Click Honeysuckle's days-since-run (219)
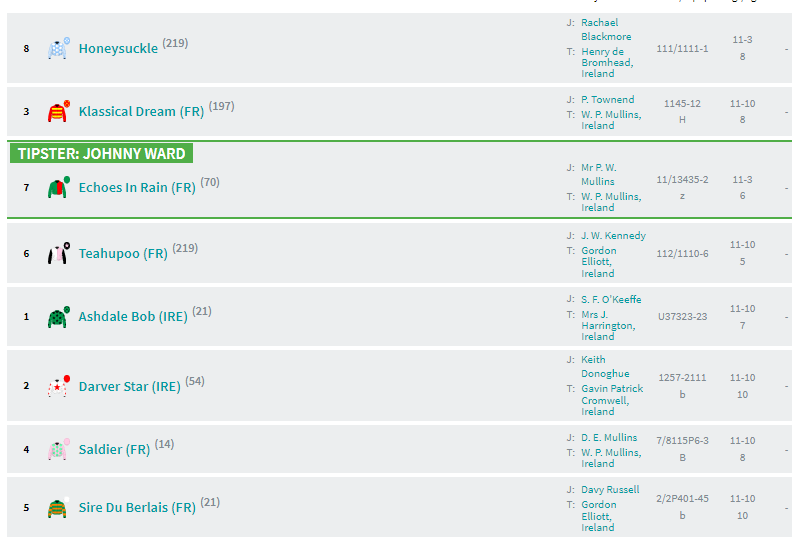The image size is (792, 549). (x=175, y=43)
